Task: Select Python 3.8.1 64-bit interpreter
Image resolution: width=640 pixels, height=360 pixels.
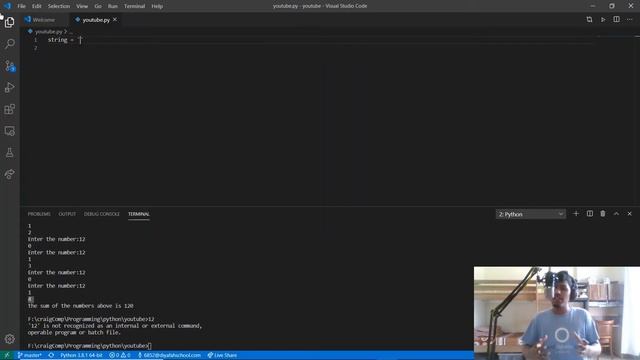Action: tap(81, 355)
